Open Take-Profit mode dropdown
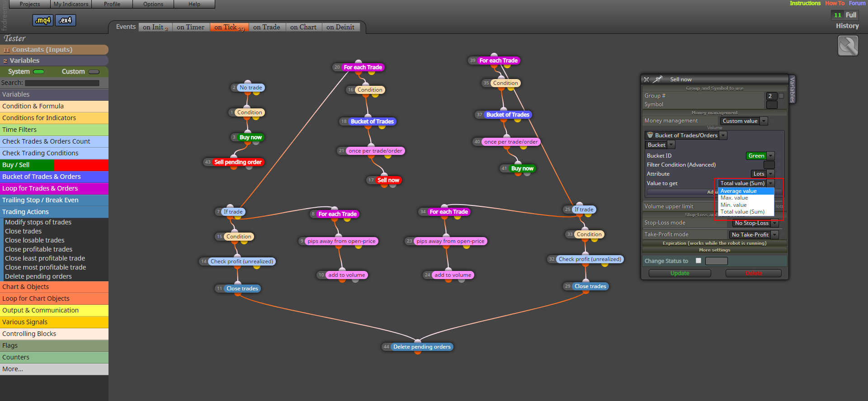 754,235
